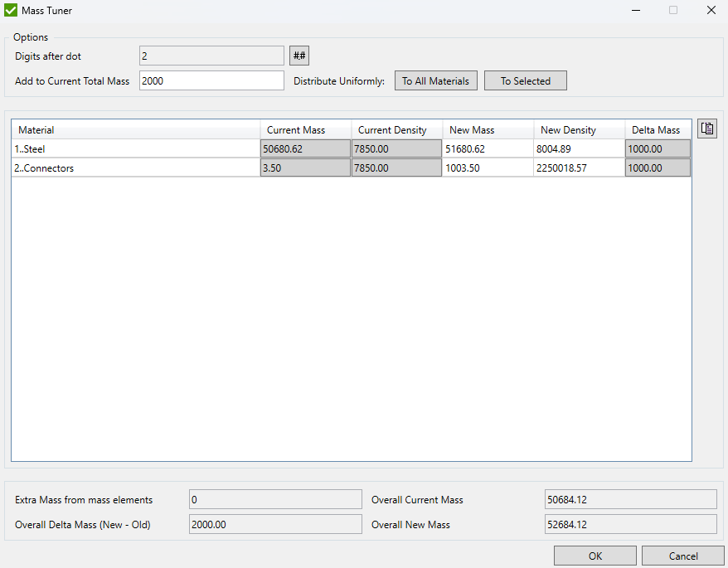The image size is (728, 568).
Task: Click the ## digits format button
Action: (x=299, y=56)
